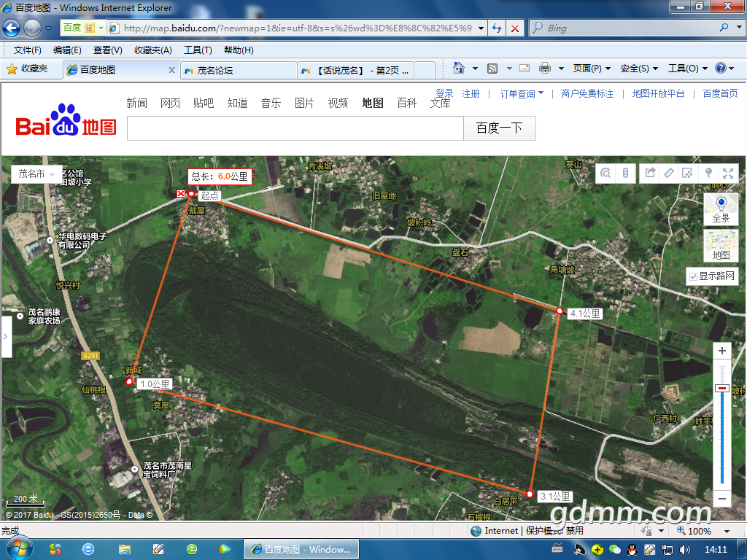
Task: Click the Print toolbar icon
Action: point(544,69)
